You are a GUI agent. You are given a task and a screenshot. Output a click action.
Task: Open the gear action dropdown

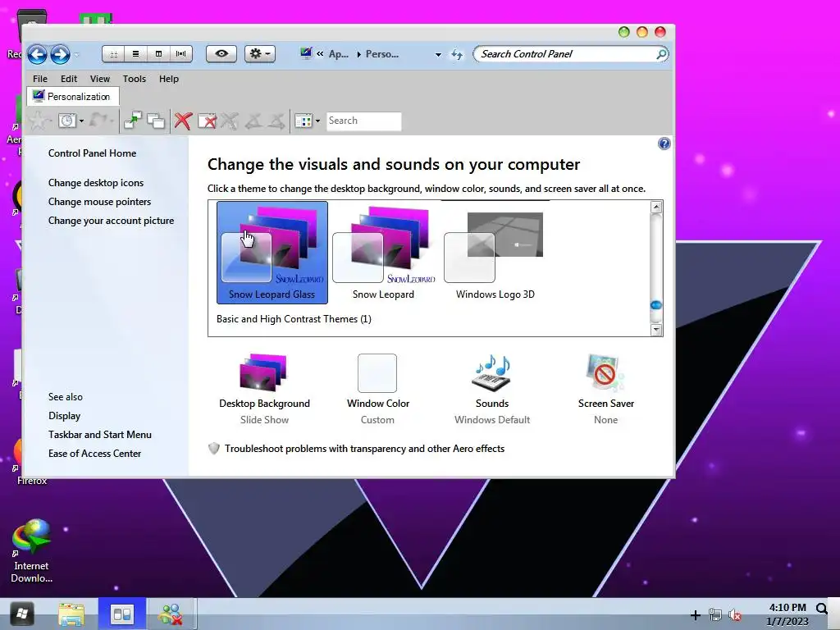(x=260, y=53)
